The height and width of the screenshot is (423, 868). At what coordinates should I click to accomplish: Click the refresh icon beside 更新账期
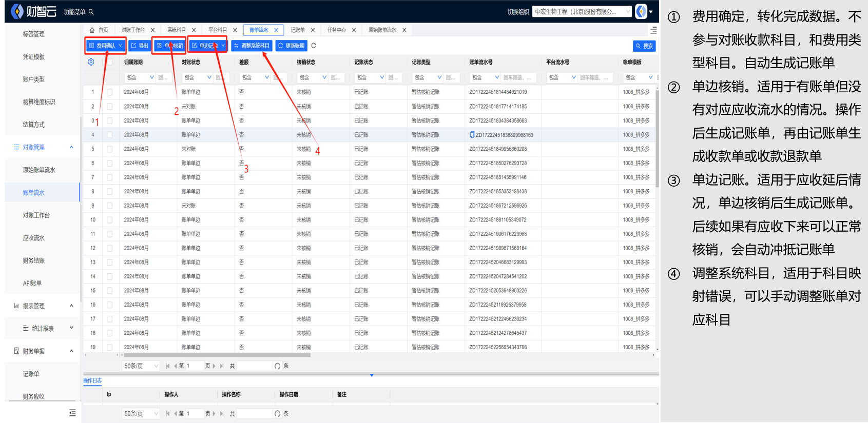(x=314, y=46)
